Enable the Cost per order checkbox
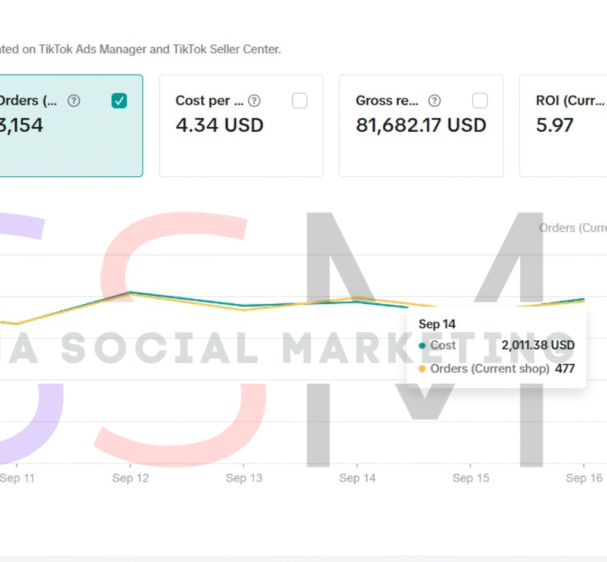 pos(299,101)
